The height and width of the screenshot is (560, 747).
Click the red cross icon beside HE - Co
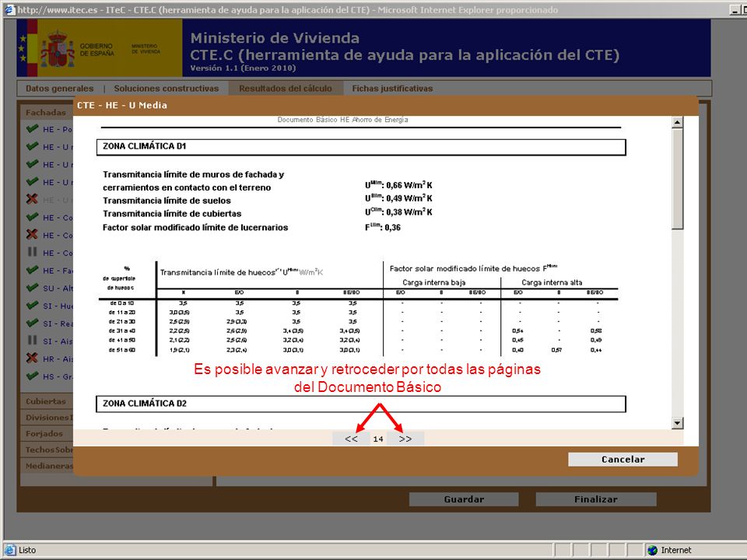click(x=32, y=234)
